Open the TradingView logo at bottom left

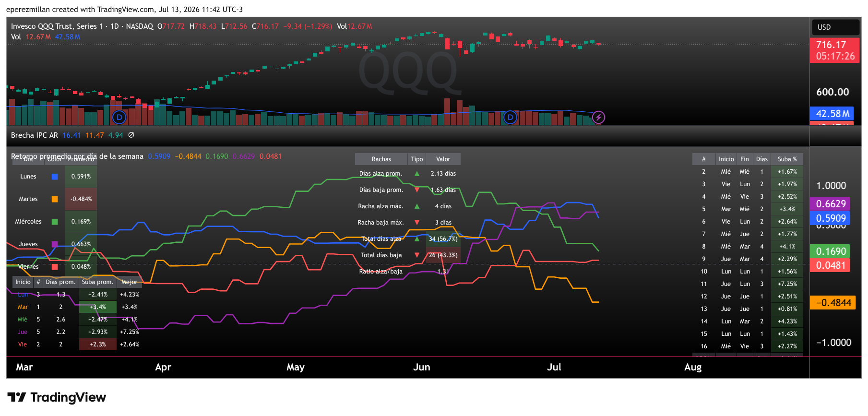57,397
